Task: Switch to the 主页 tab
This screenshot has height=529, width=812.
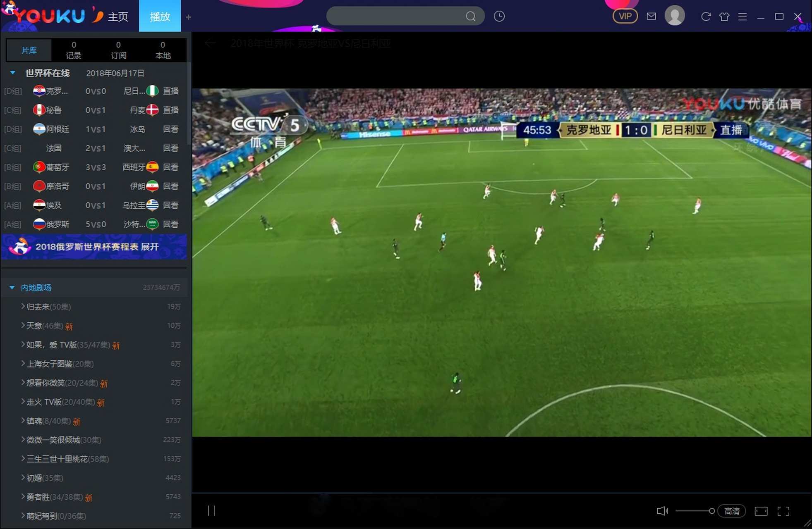Action: [118, 17]
